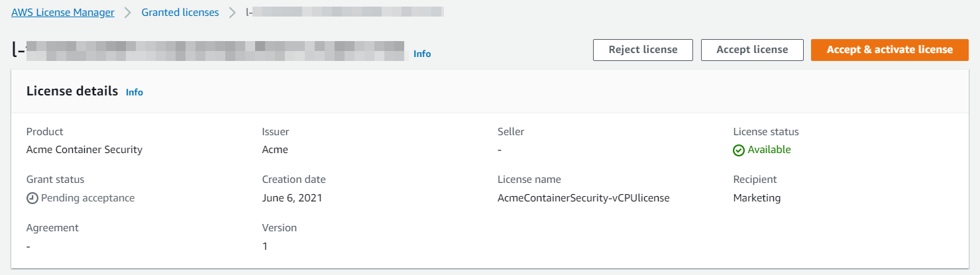Click the Pending acceptance status text
Screen dimensions: 980x275
coord(87,197)
